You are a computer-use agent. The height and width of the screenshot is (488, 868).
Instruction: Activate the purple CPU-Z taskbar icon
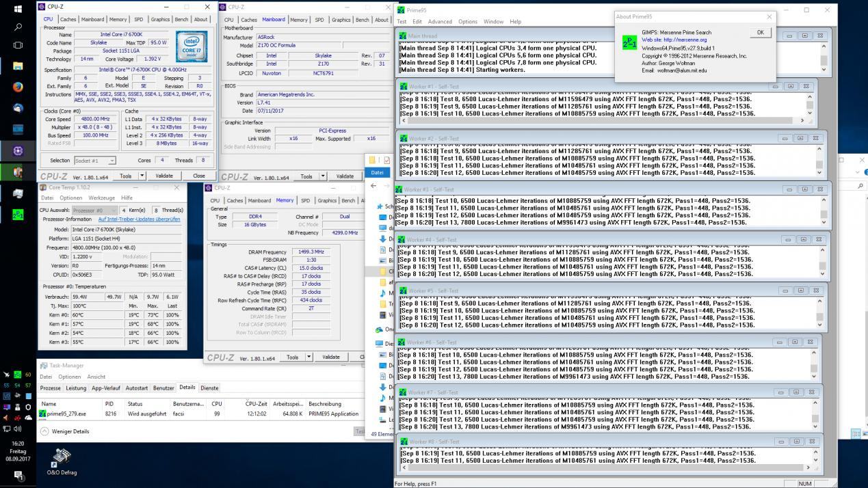[18, 150]
